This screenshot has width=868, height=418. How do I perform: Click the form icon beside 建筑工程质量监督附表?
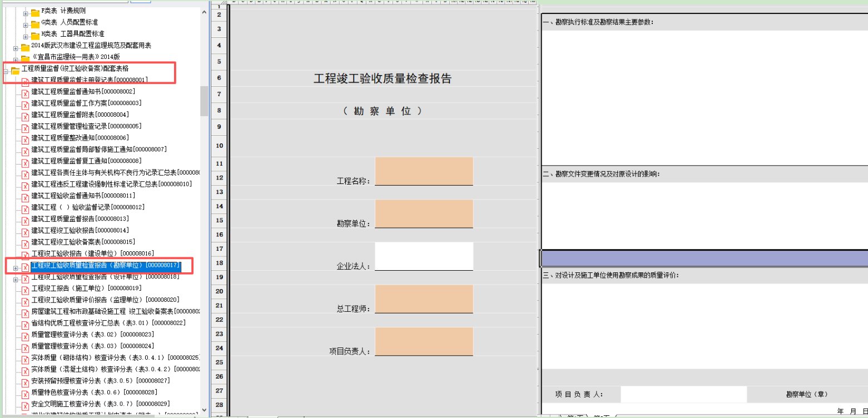24,116
